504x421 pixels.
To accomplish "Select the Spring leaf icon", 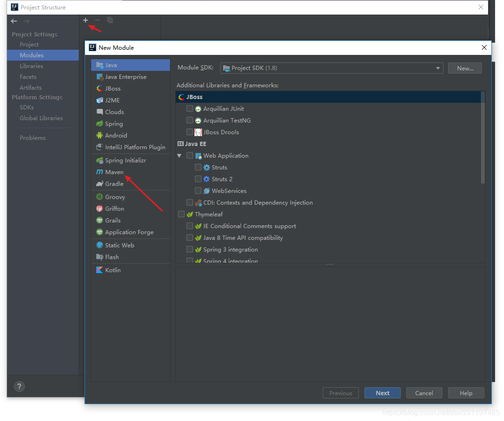I will point(100,123).
